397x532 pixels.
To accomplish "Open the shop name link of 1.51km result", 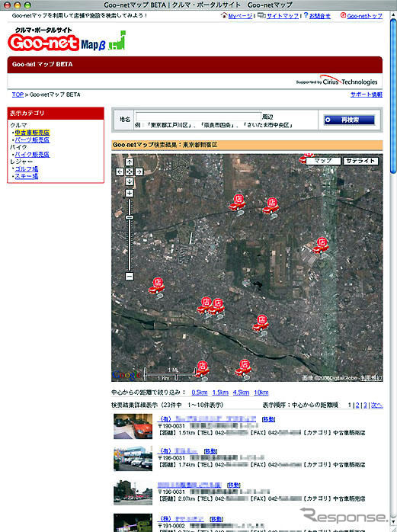I will tap(207, 419).
